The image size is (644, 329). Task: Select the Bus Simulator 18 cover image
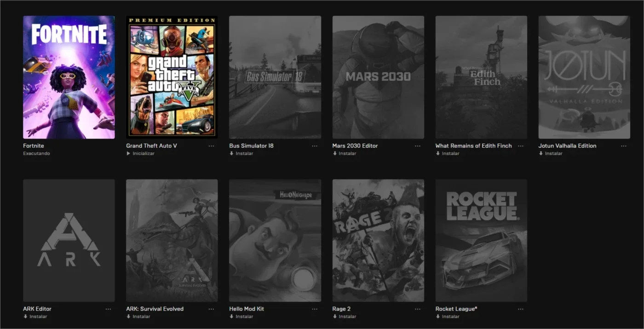[x=275, y=77]
